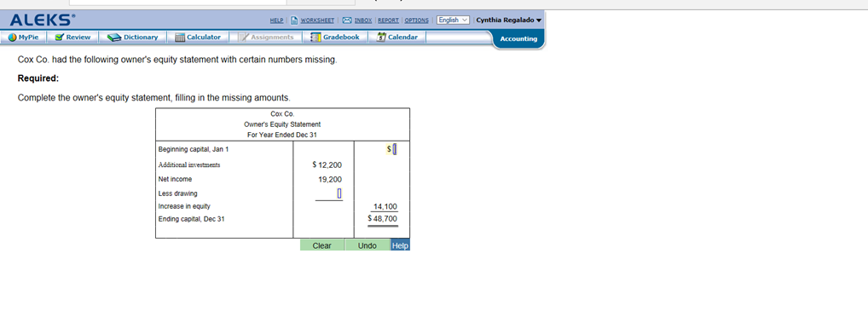
Task: Select the Accounting course tab
Action: [518, 38]
